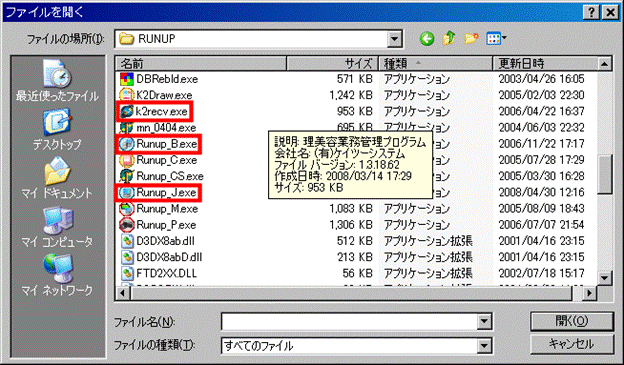Click the D3DX8abD.dll file icon

point(127,257)
